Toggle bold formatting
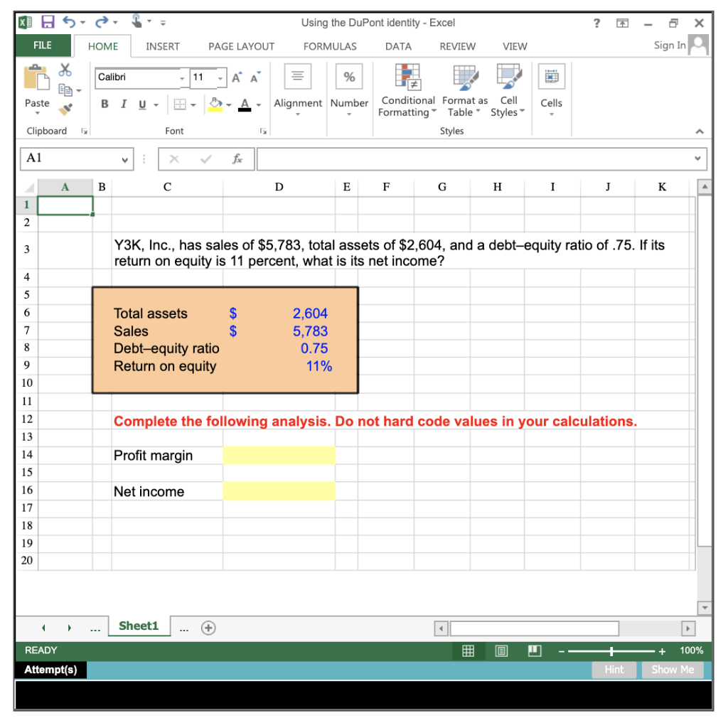Viewport: 728px width, 718px height. click(x=104, y=103)
